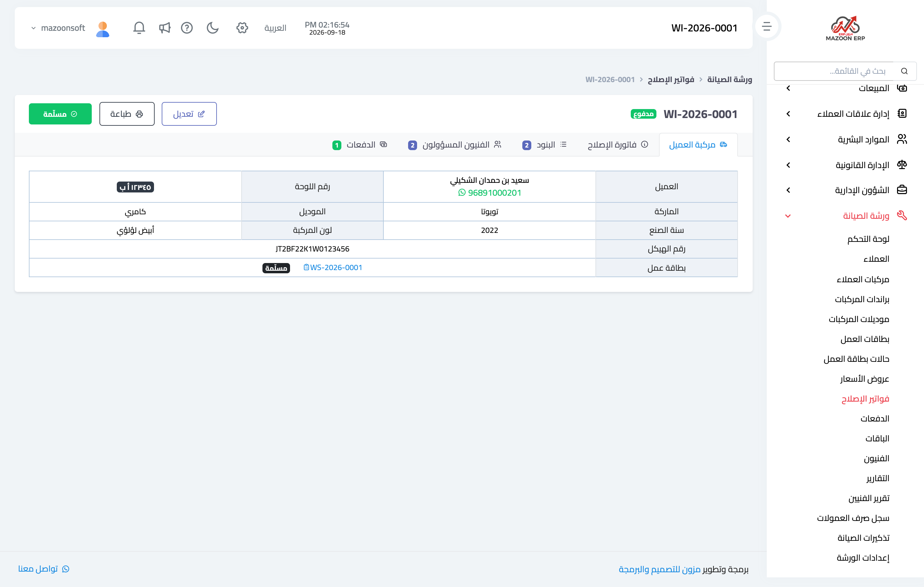Switch to فاتورة الإصلاح tab
924x587 pixels.
(x=618, y=145)
